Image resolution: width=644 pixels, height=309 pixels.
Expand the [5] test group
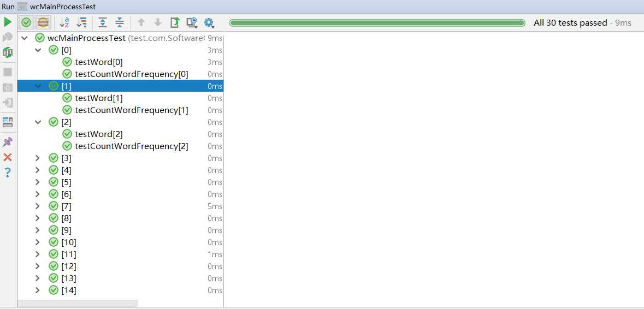pyautogui.click(x=38, y=182)
